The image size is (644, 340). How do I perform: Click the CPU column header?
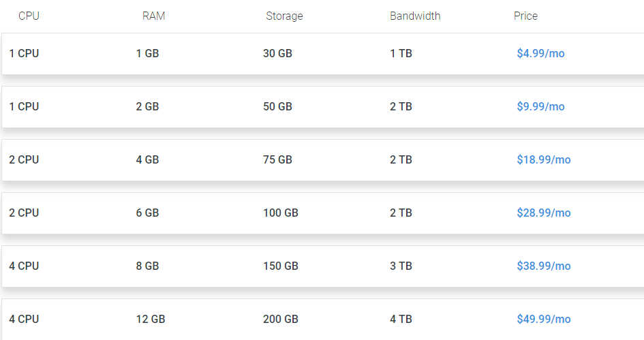point(29,16)
